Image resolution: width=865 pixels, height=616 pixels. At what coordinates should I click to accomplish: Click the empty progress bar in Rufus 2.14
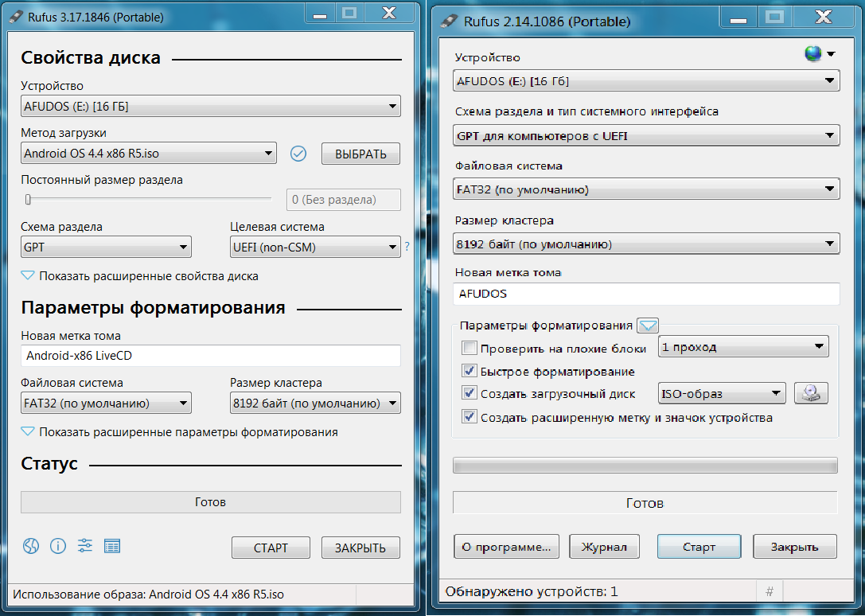point(645,466)
